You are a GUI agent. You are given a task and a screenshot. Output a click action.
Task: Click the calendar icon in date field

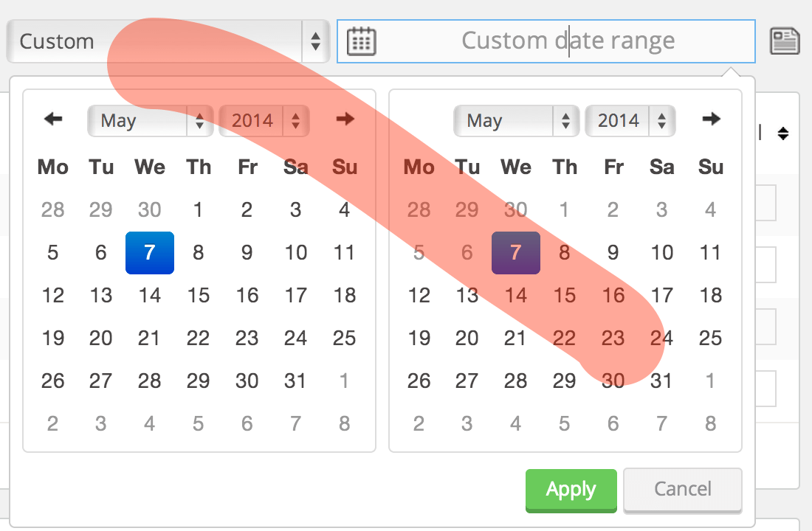pos(362,41)
